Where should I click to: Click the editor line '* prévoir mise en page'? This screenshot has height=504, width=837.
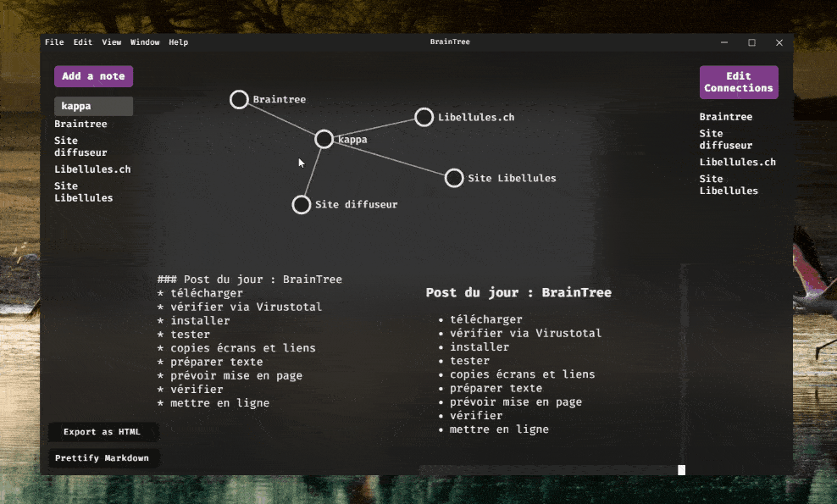click(230, 376)
